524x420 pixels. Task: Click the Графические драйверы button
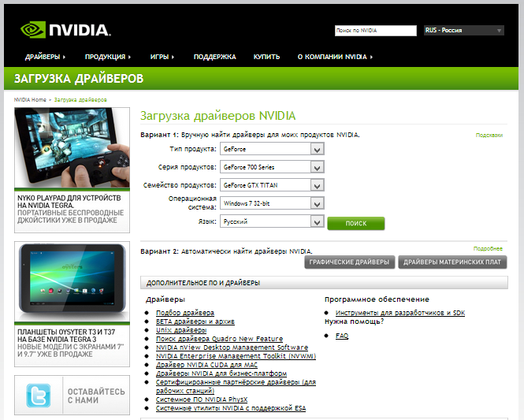pos(349,262)
